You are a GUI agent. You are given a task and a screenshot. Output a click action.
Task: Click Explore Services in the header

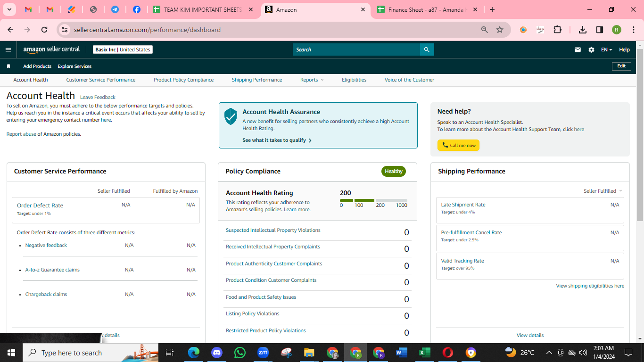tap(74, 66)
